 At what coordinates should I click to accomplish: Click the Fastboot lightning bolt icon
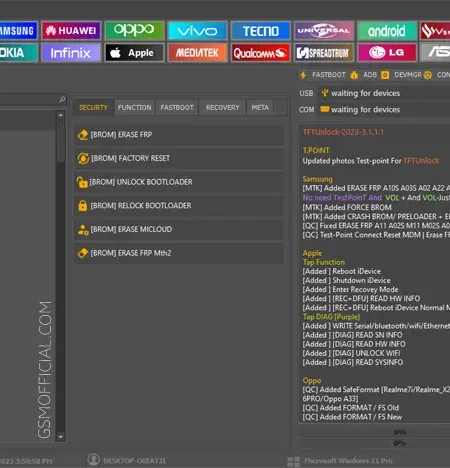point(303,75)
